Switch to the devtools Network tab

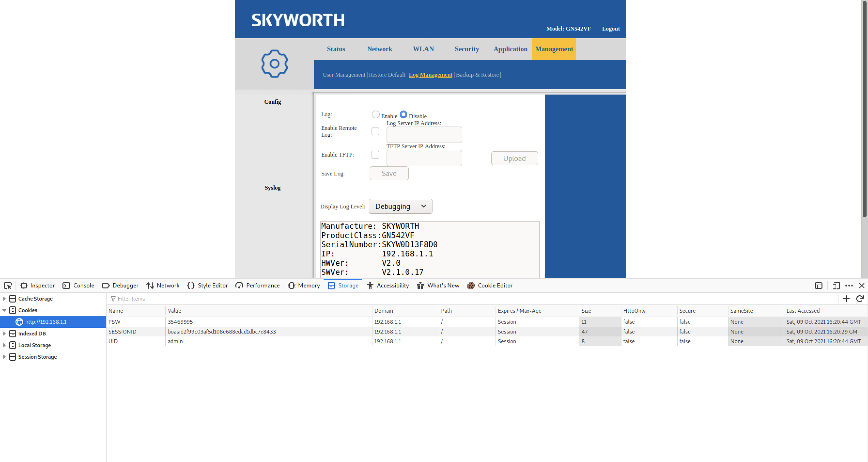coord(163,286)
